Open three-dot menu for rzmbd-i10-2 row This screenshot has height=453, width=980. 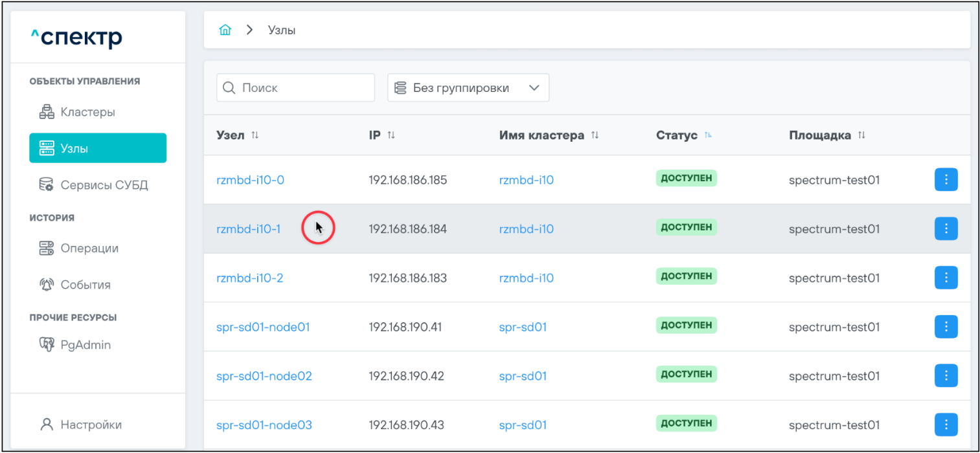[x=946, y=278]
